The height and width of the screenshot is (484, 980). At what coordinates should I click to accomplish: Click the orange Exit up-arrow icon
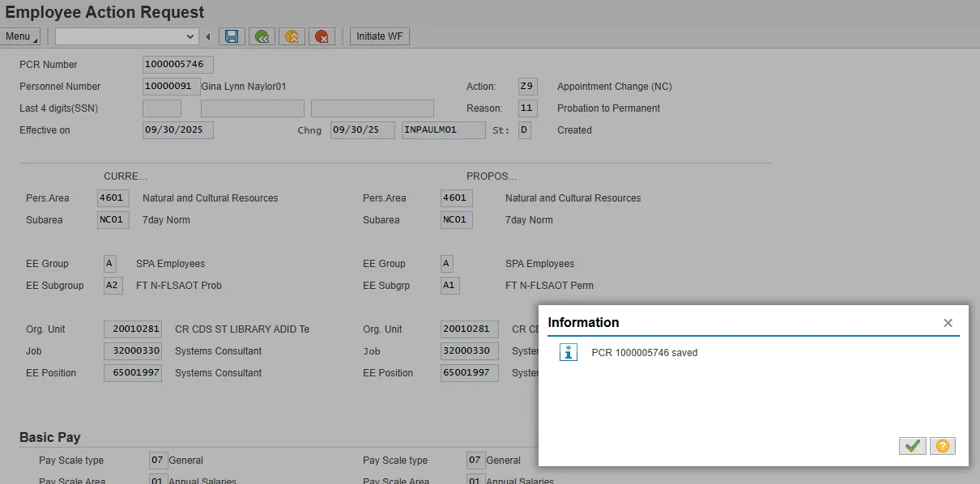coord(292,36)
